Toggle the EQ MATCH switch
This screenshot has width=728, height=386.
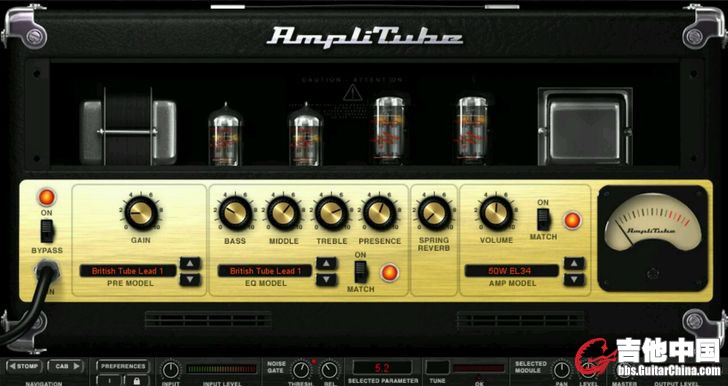point(361,272)
